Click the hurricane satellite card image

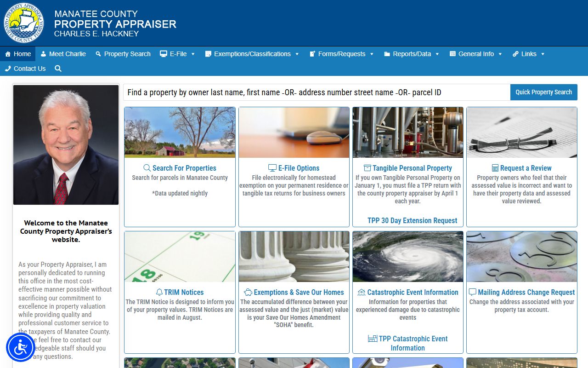pyautogui.click(x=408, y=257)
